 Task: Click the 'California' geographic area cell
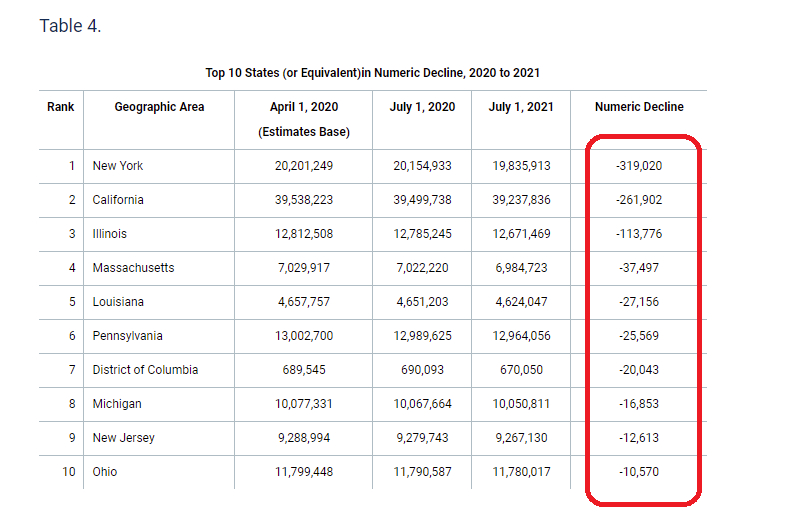(118, 200)
